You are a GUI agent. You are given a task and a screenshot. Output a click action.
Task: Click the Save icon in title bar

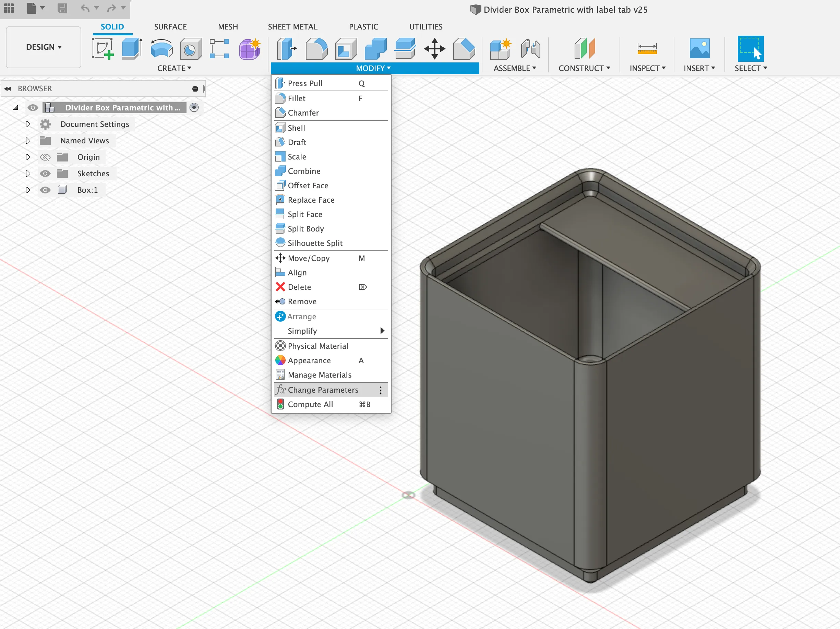click(62, 8)
